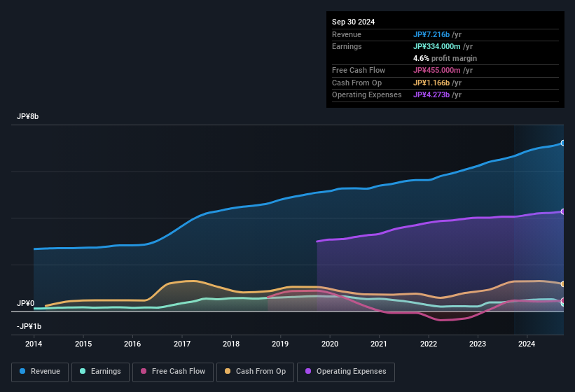Click the 2014 x-axis label
This screenshot has height=392, width=575.
[x=34, y=344]
